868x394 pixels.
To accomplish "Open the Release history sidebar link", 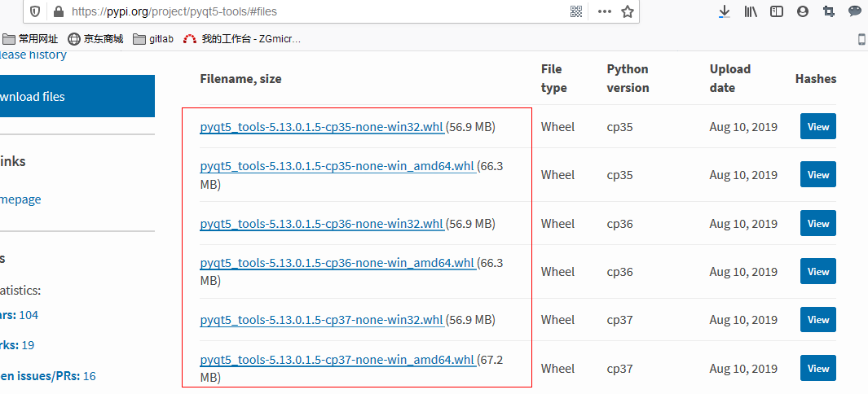I will [x=33, y=55].
